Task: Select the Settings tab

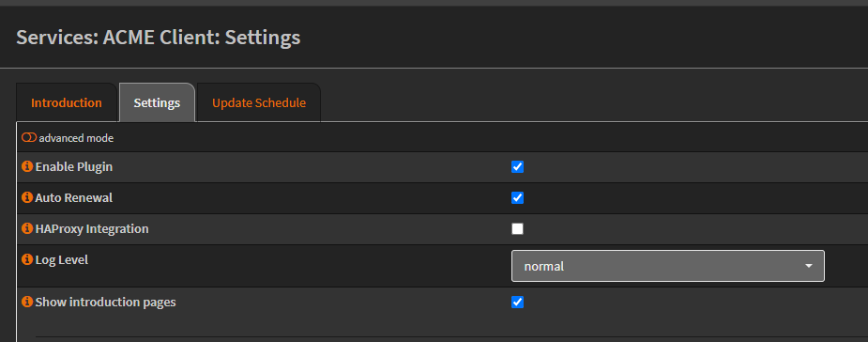Action: tap(157, 102)
